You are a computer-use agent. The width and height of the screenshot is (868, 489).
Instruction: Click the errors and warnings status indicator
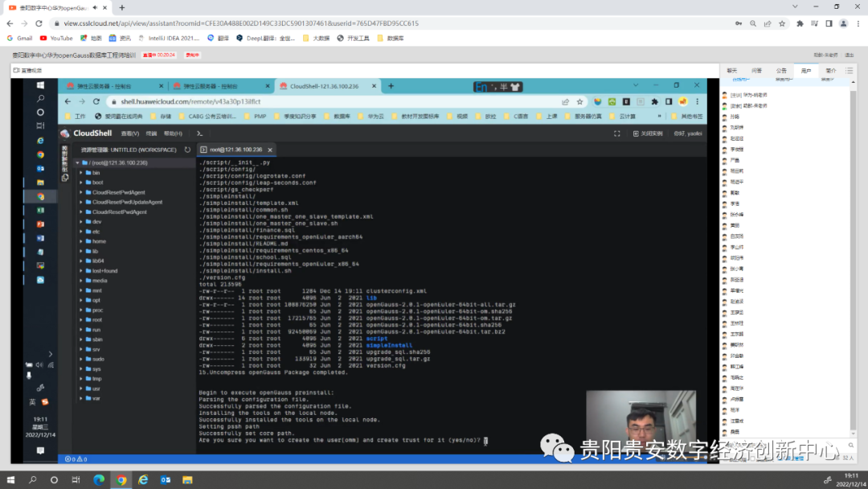pos(76,459)
